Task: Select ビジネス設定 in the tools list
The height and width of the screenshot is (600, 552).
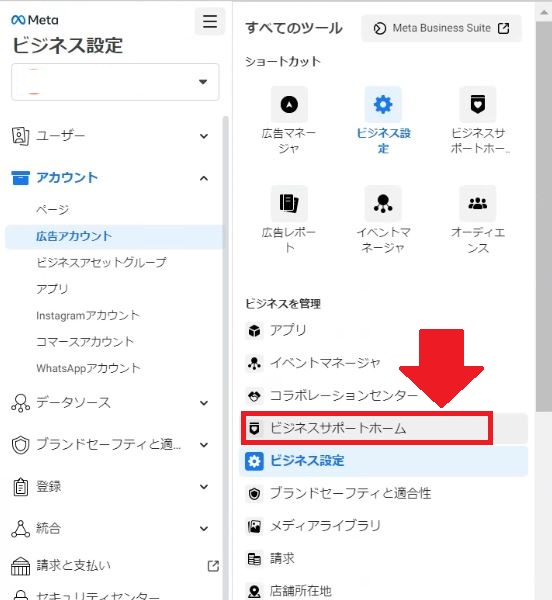Action: [x=384, y=461]
